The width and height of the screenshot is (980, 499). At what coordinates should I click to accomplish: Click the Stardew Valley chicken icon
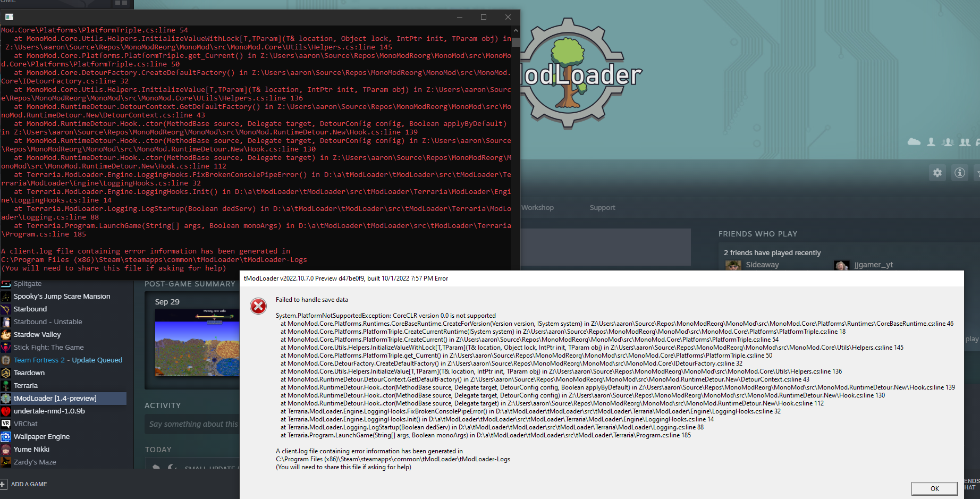[6, 335]
